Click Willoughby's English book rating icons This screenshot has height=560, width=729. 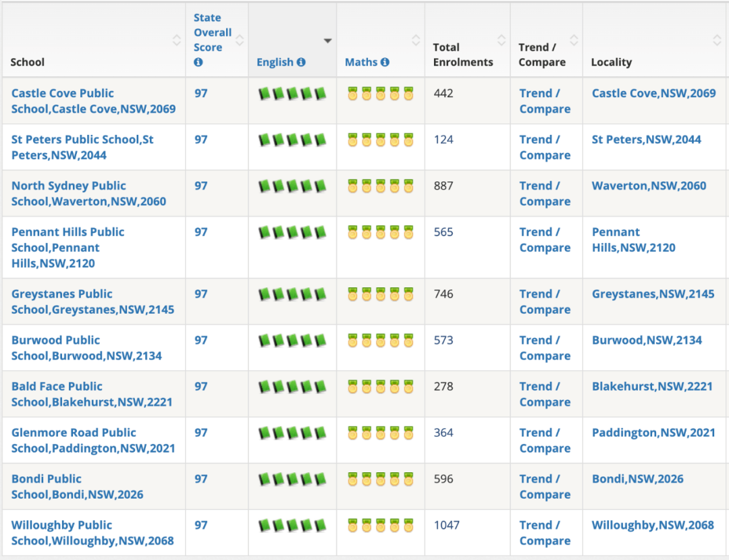pyautogui.click(x=292, y=526)
